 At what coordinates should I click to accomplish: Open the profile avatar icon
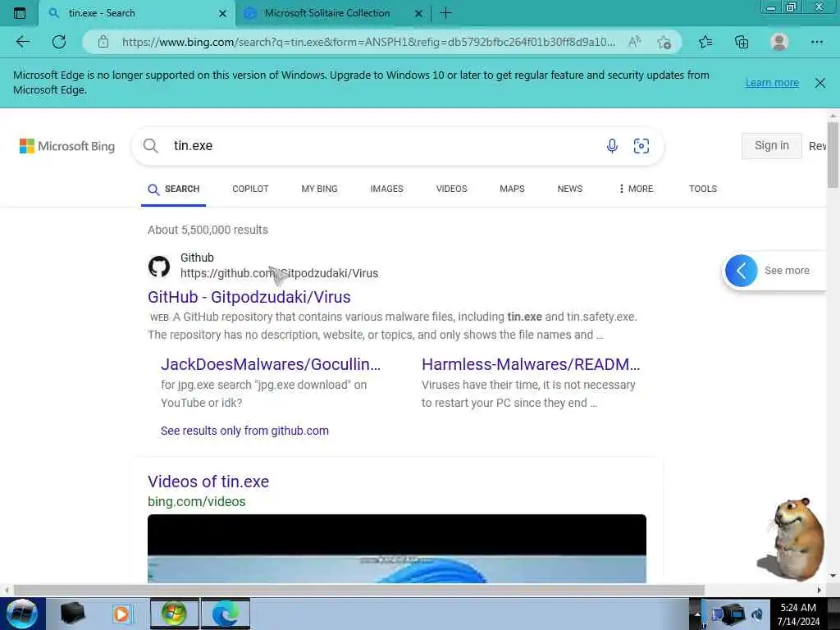tap(779, 42)
